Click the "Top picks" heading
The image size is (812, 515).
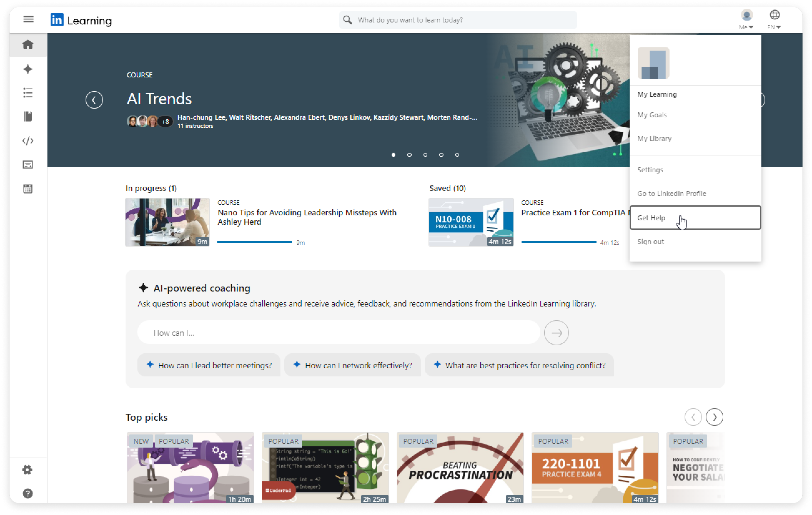tap(147, 417)
